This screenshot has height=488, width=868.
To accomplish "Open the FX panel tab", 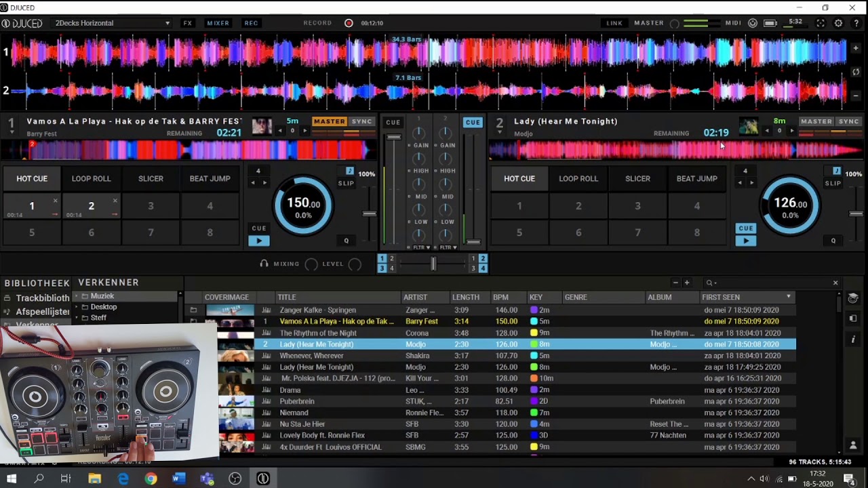I will point(188,23).
